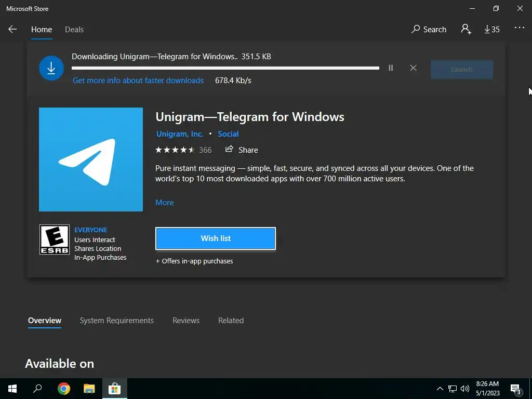The height and width of the screenshot is (399, 532).
Task: Open the account sign-in icon
Action: click(466, 29)
